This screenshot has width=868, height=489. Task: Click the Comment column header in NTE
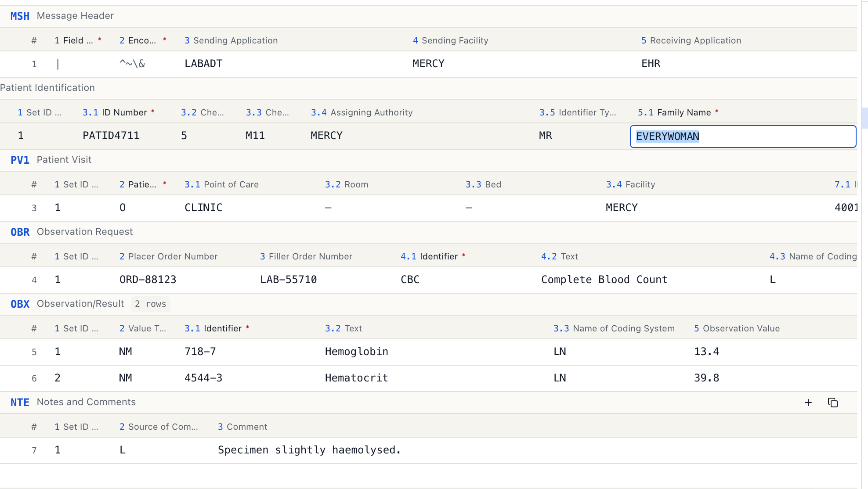[x=242, y=427]
